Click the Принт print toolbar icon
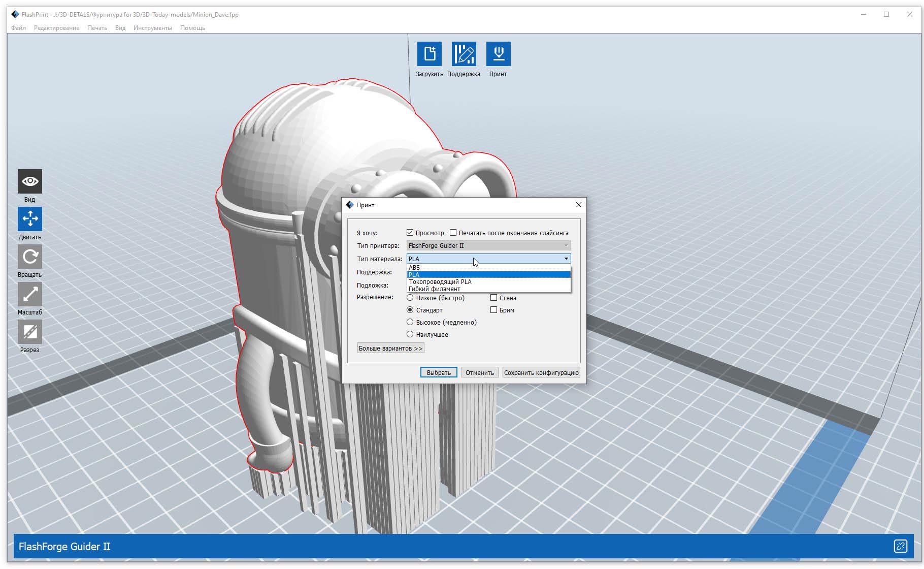 (x=499, y=54)
